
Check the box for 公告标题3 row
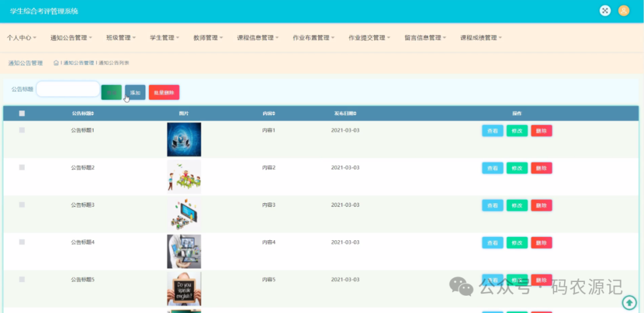(x=22, y=204)
